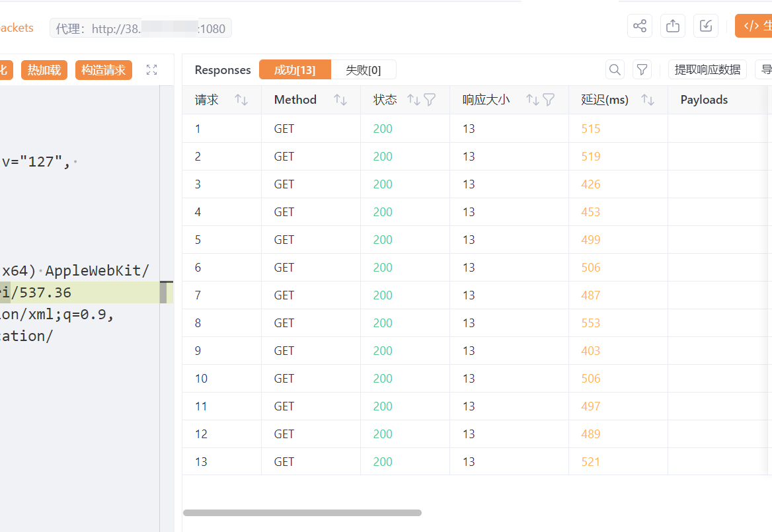This screenshot has width=772, height=532.
Task: Click the export upload arrow icon
Action: click(x=672, y=26)
